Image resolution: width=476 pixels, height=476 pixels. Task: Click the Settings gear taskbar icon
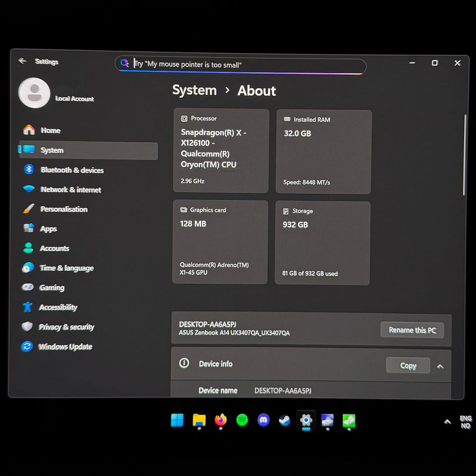(306, 420)
